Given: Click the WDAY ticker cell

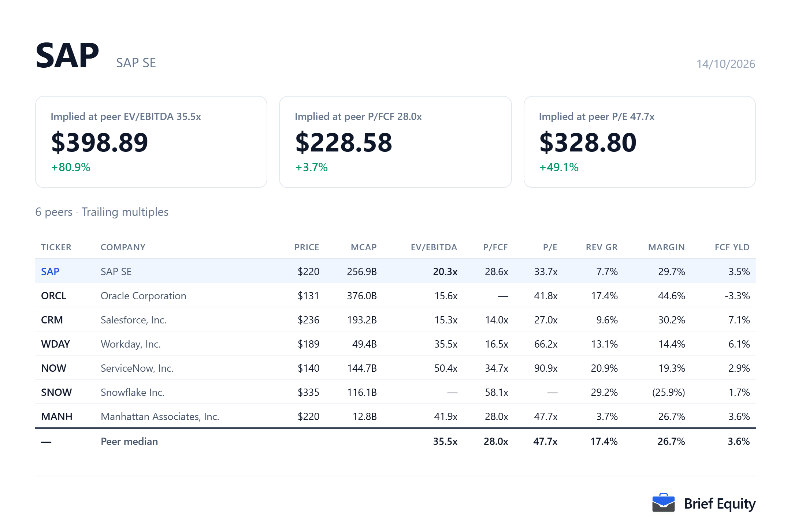Looking at the screenshot, I should point(55,344).
